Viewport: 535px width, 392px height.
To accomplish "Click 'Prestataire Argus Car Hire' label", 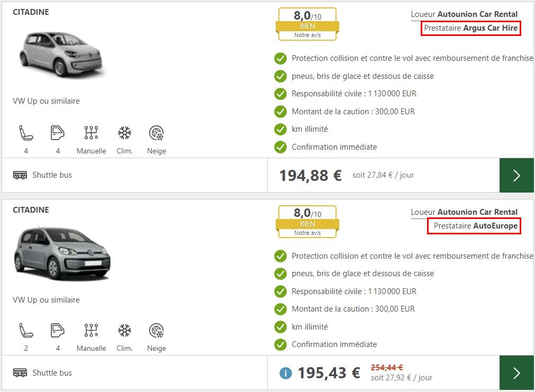I will [471, 28].
